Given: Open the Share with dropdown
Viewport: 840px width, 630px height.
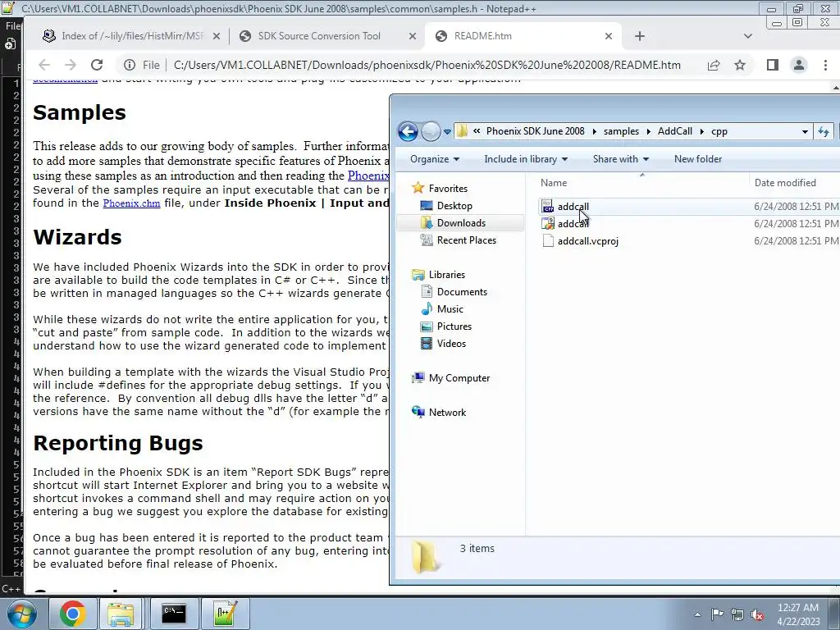Looking at the screenshot, I should (x=620, y=159).
